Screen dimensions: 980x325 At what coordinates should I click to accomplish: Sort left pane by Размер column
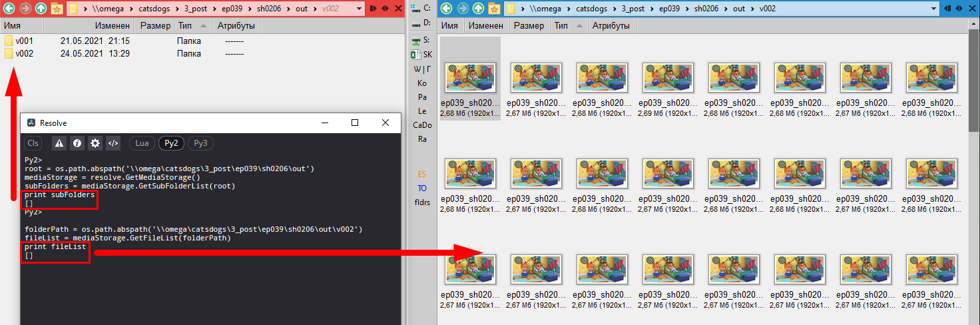tap(154, 25)
